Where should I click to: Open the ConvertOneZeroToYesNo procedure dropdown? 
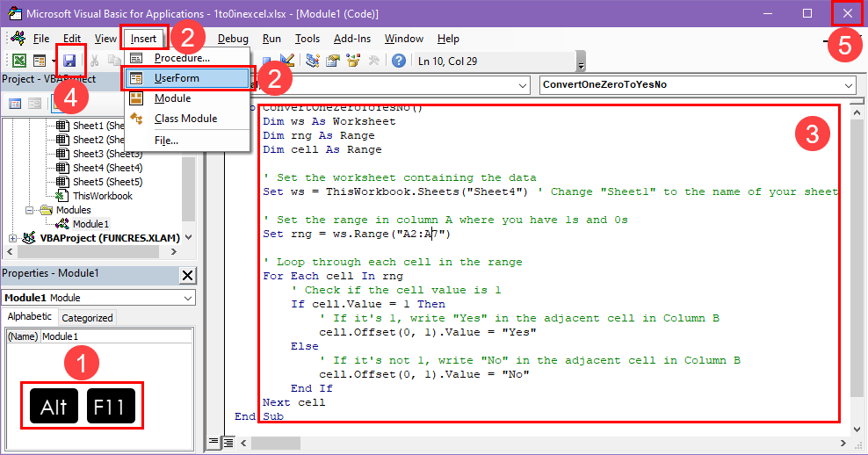pyautogui.click(x=849, y=85)
